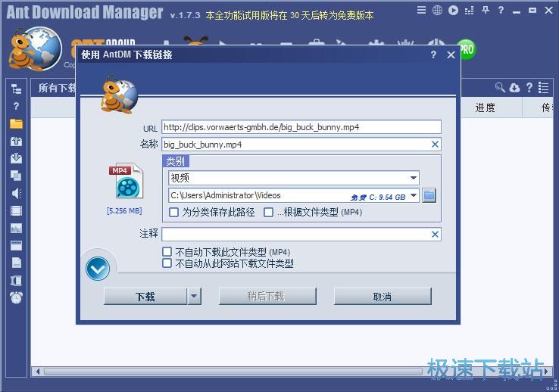Select the document page category icon

[x=16, y=263]
